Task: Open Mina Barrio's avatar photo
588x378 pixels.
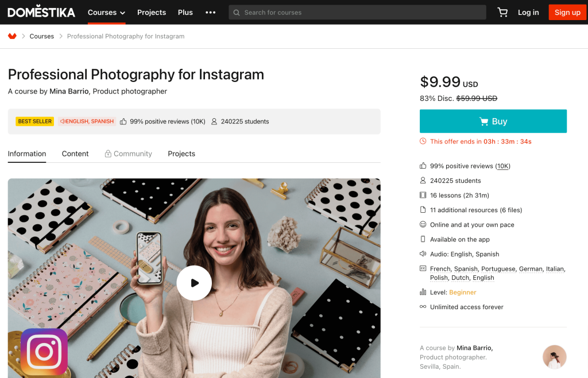Action: pyautogui.click(x=555, y=357)
